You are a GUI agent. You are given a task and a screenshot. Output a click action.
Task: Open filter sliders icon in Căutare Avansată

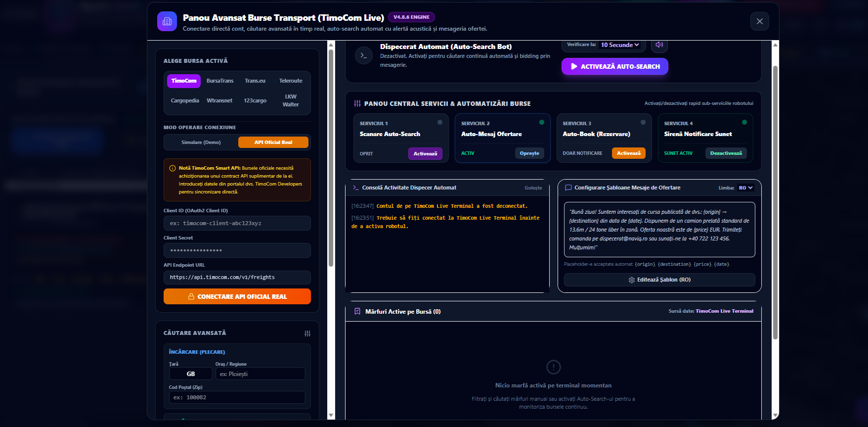(307, 333)
